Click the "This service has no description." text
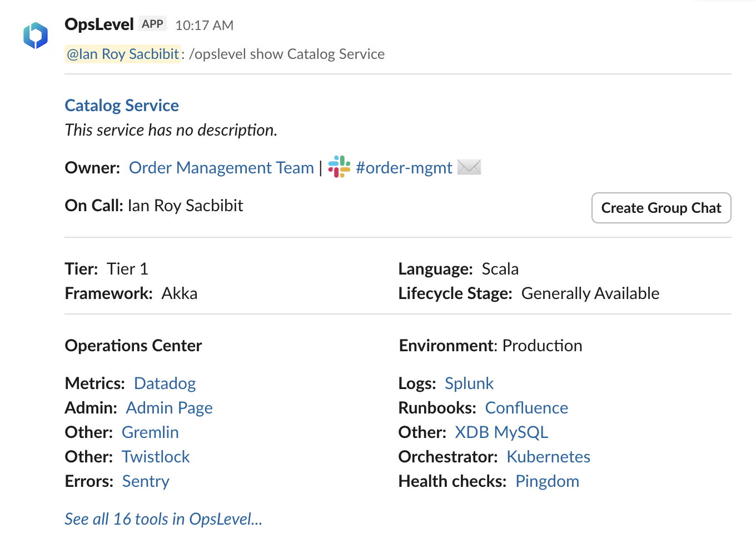 click(x=171, y=130)
